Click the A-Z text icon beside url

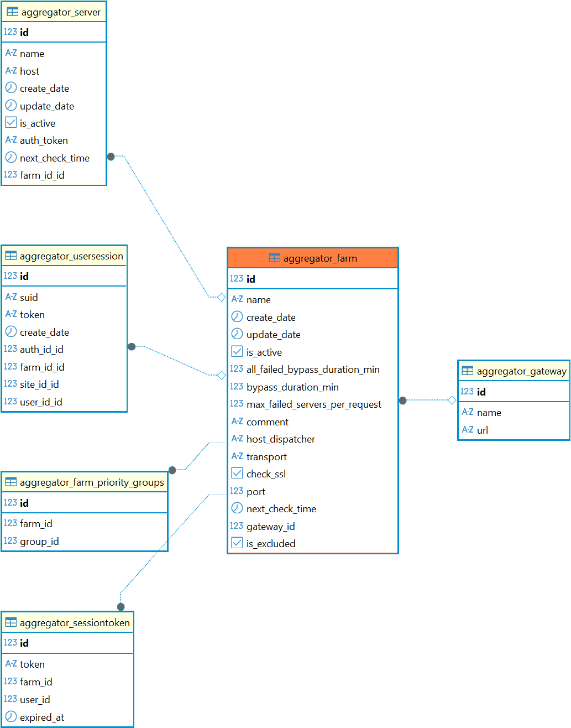(x=468, y=429)
